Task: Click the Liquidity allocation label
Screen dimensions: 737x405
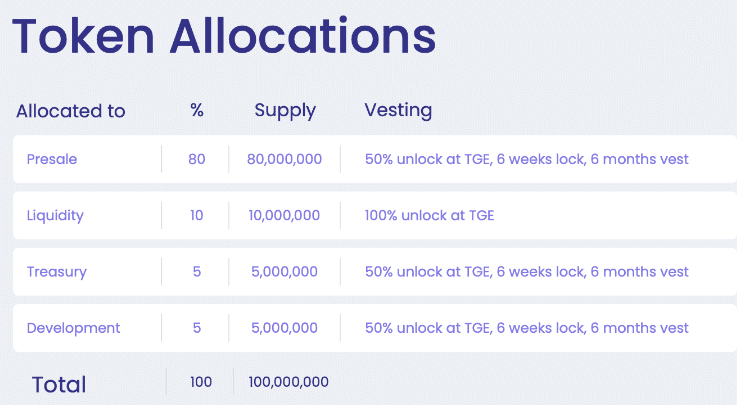Action: click(x=55, y=216)
